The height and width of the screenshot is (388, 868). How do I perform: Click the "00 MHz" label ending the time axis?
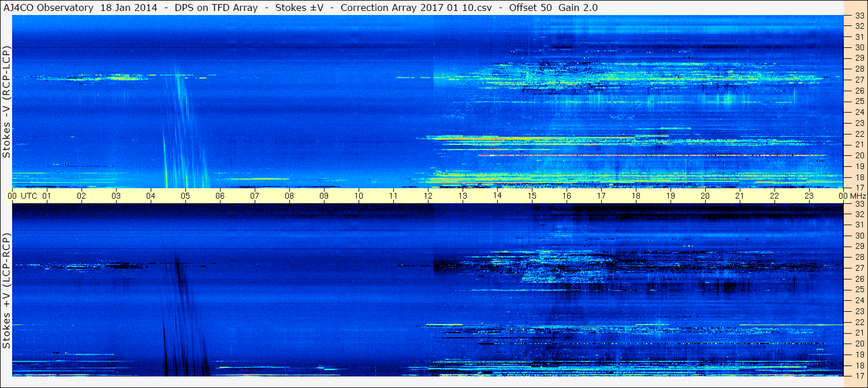click(x=851, y=196)
